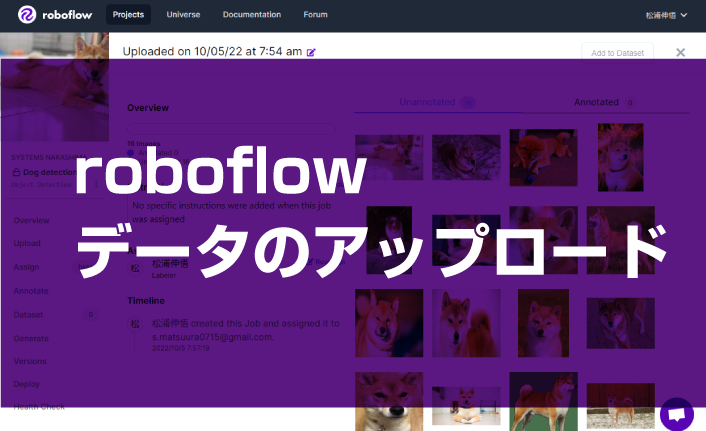Screen dimensions: 706x431
Task: Switch to the Annotated tab
Action: coord(605,103)
